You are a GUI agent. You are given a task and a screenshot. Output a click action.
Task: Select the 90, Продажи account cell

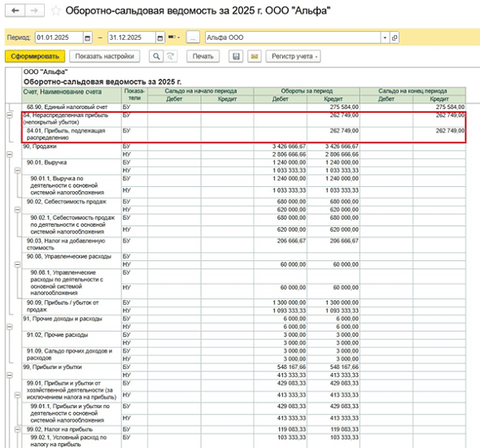click(x=72, y=150)
